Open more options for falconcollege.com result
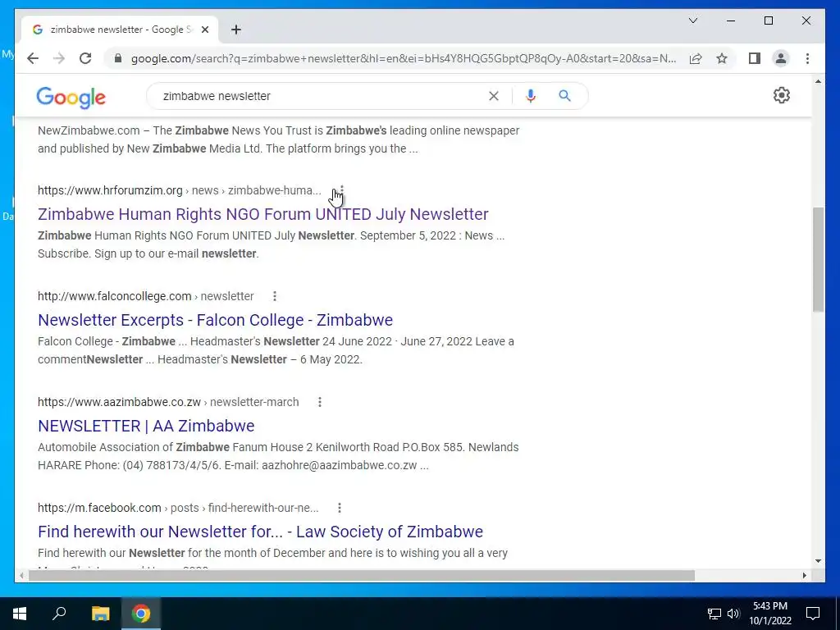840x630 pixels. (274, 296)
